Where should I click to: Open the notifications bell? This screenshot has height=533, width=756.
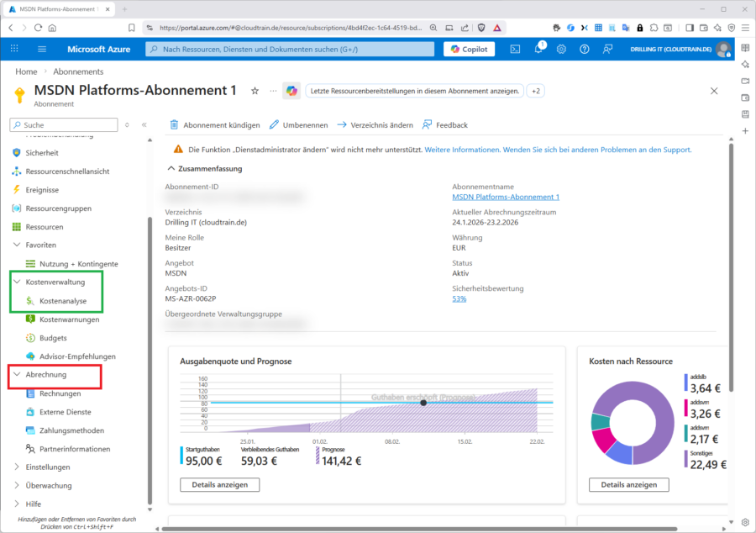[x=538, y=49]
